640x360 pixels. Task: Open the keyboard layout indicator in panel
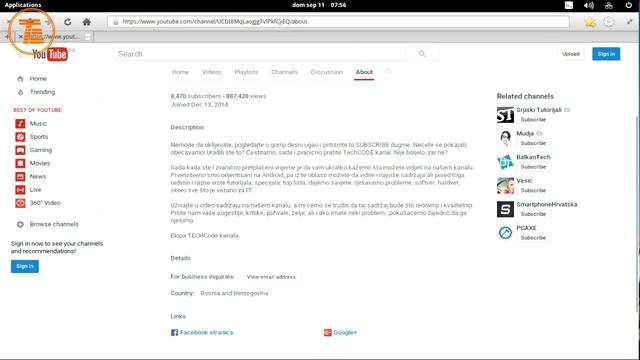[x=569, y=5]
